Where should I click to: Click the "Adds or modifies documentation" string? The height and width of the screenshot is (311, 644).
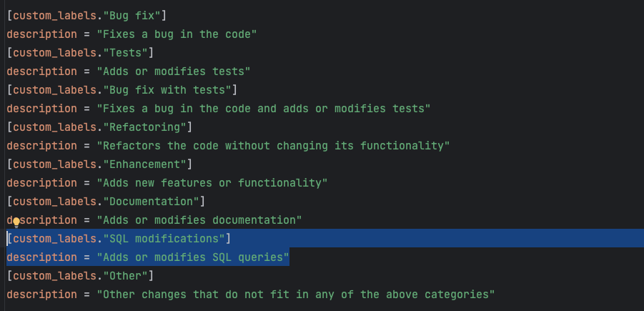pyautogui.click(x=199, y=219)
